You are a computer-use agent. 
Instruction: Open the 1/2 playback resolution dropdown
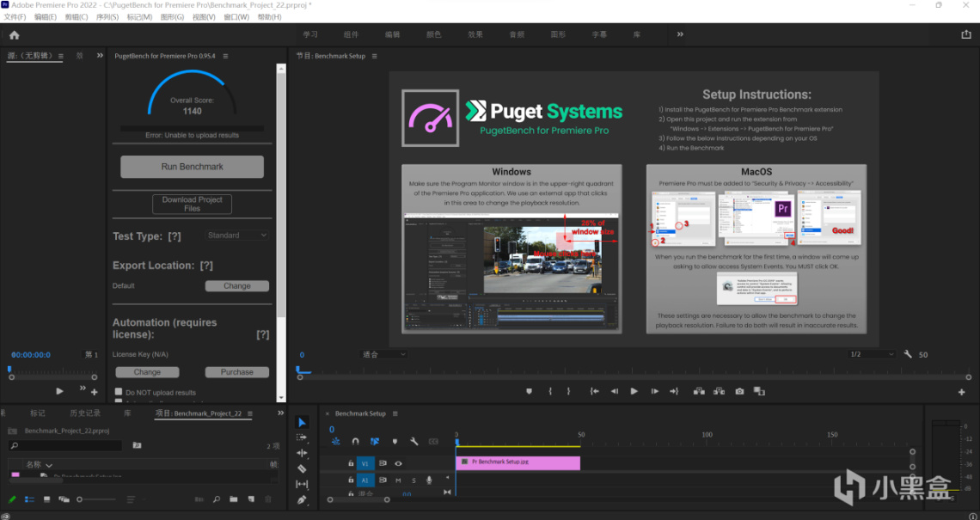coord(871,354)
